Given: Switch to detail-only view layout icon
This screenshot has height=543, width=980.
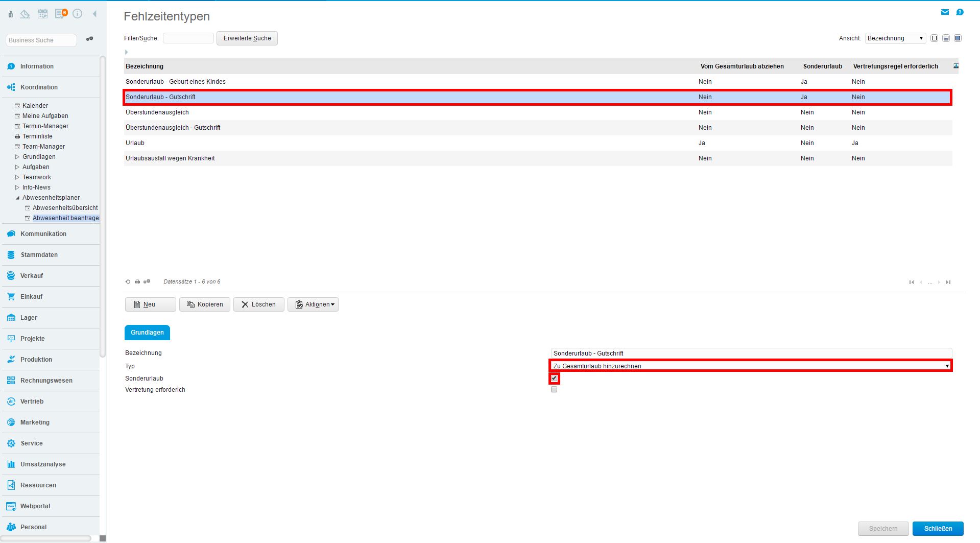Looking at the screenshot, I should click(958, 38).
